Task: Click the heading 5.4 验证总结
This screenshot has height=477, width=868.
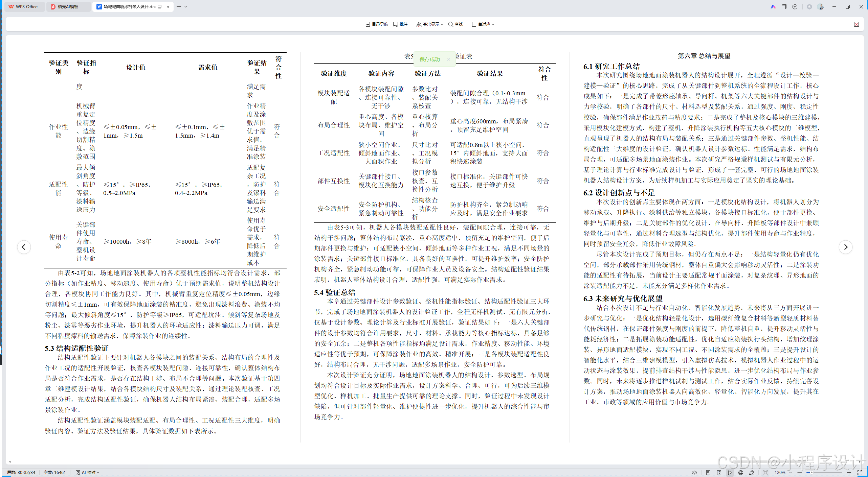Action: pyautogui.click(x=335, y=292)
